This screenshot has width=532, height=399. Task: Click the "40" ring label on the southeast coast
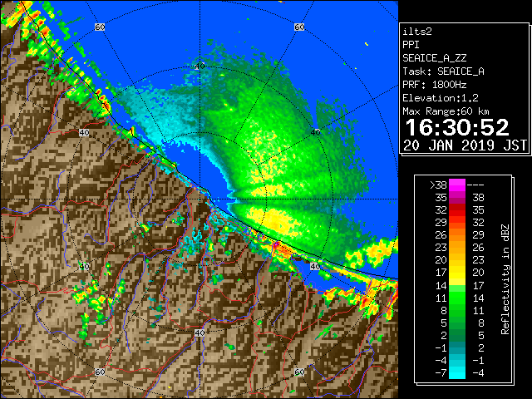316,267
